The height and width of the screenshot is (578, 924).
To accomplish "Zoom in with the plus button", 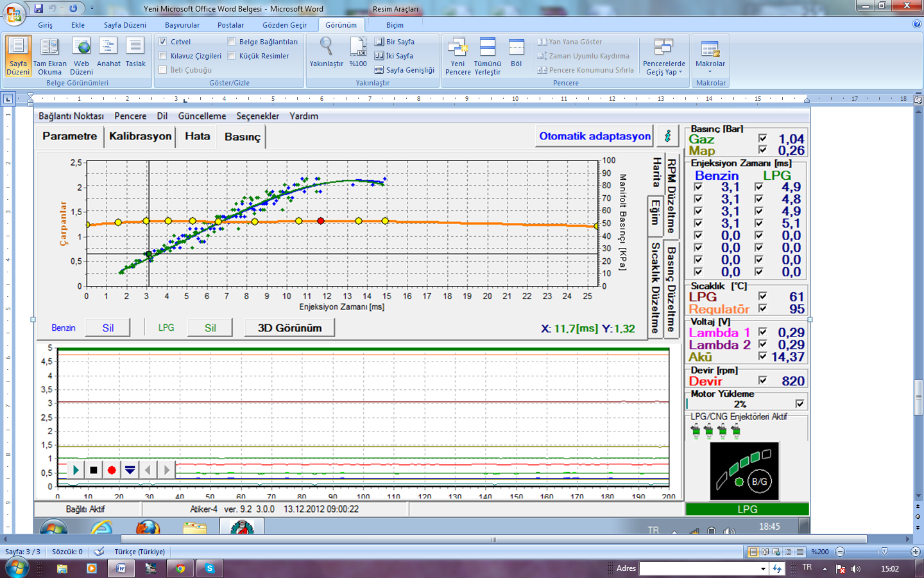I will [x=916, y=552].
